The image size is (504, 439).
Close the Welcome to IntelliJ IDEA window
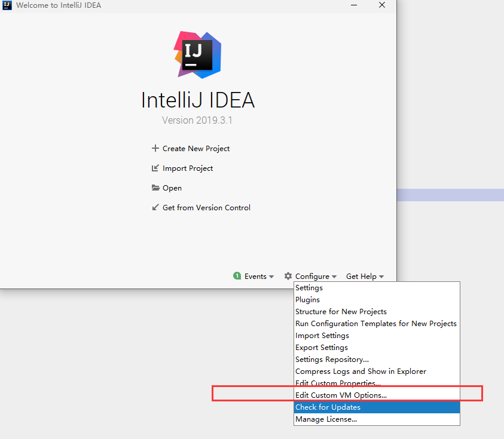pos(382,5)
